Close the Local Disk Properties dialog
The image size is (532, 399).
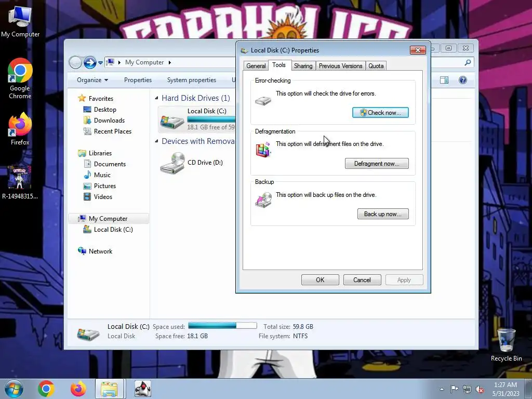click(418, 50)
